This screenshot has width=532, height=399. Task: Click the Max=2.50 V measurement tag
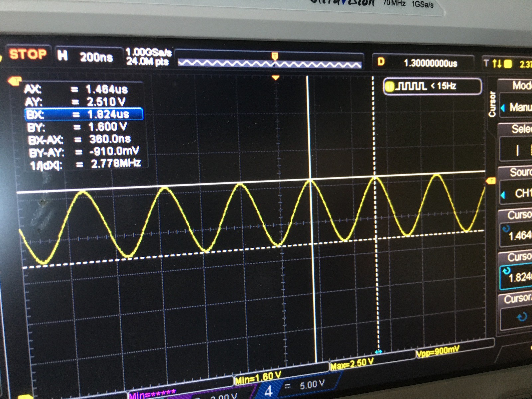tap(352, 363)
